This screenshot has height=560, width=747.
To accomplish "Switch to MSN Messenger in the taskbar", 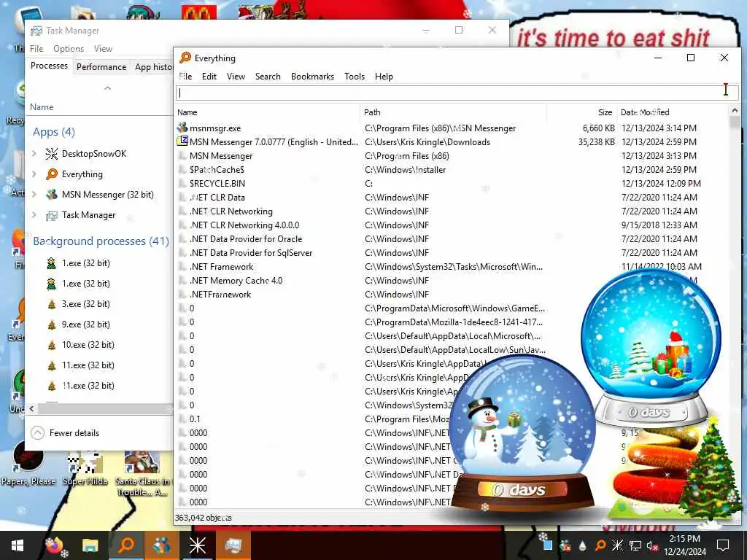I will coord(162,545).
